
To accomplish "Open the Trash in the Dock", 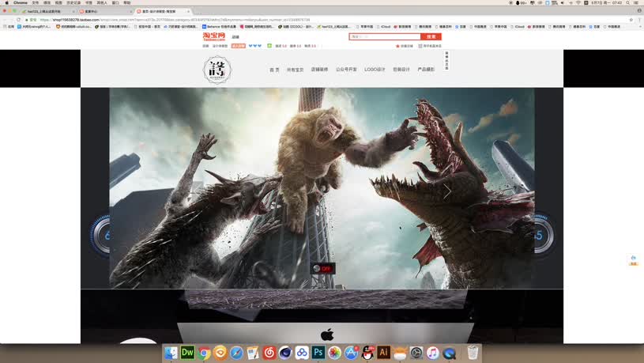I will tap(473, 353).
